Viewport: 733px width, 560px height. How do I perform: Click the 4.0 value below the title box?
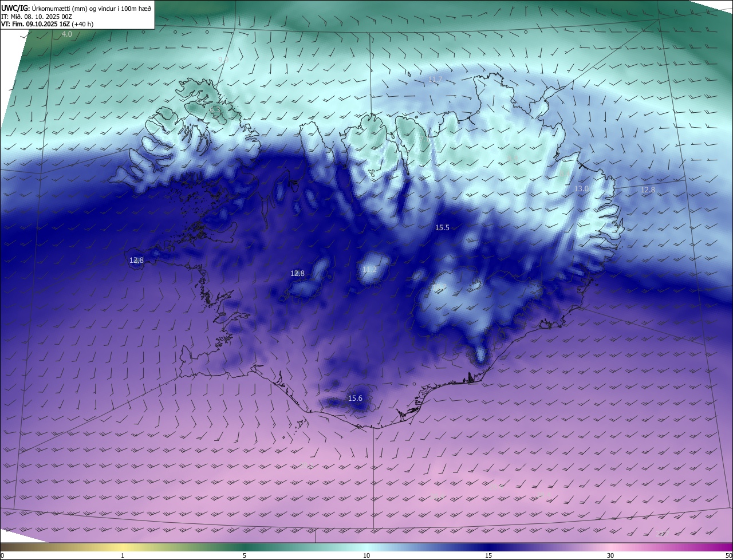pyautogui.click(x=67, y=34)
